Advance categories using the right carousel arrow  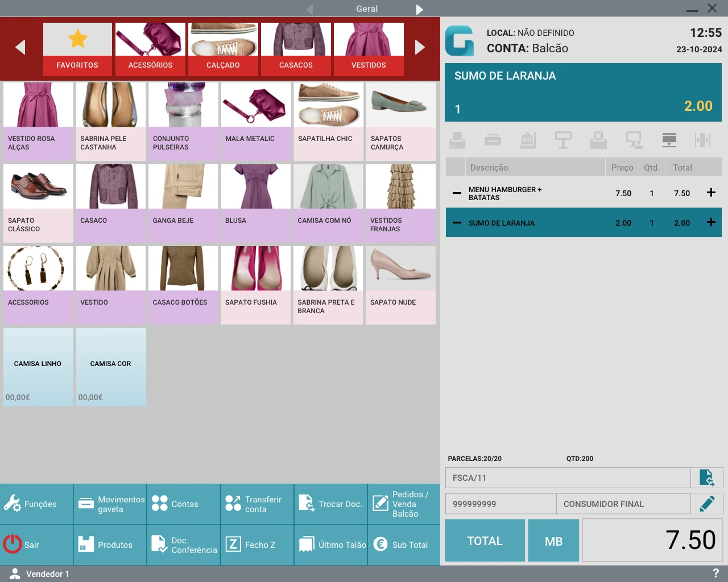point(420,48)
